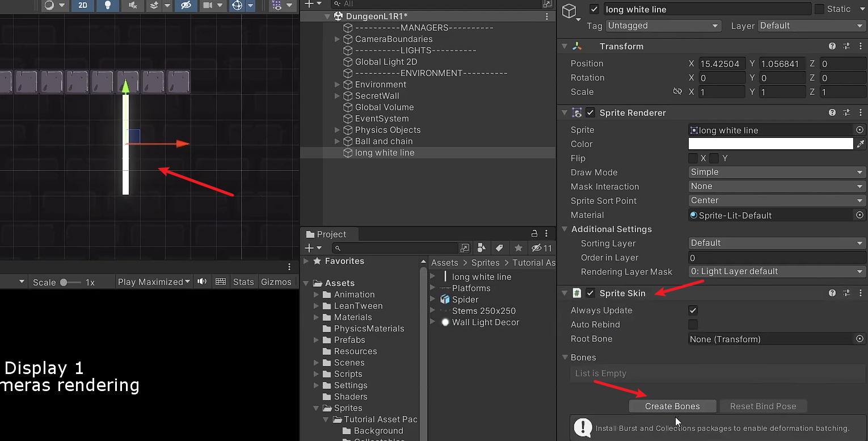Open the Draw Mode dropdown showing Simple
This screenshot has width=868, height=441.
pyautogui.click(x=776, y=172)
